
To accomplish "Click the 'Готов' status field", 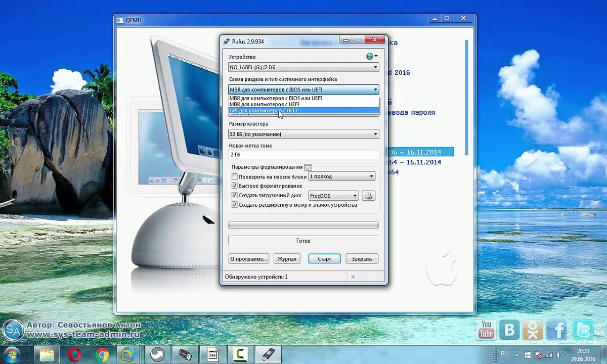I will [x=303, y=241].
